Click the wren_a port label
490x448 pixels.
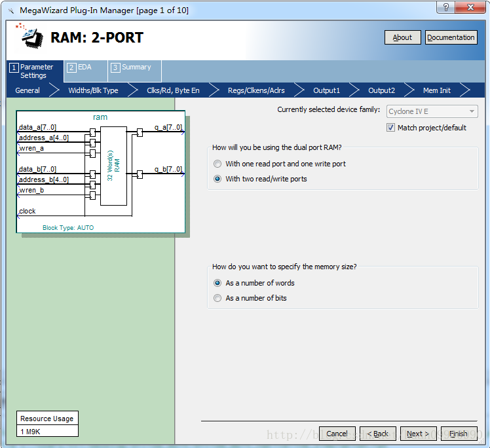(31, 149)
